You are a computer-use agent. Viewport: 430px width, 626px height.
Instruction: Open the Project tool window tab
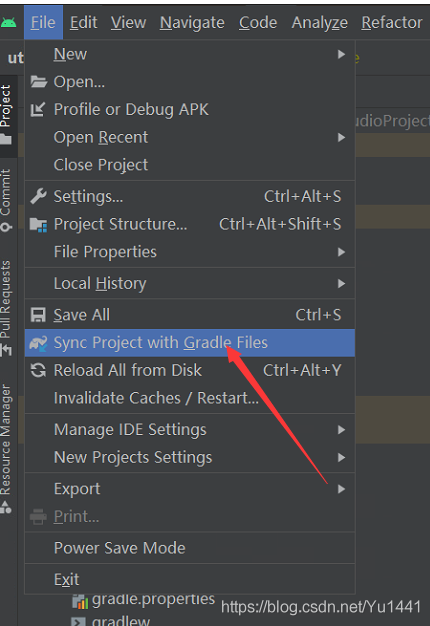(6, 115)
